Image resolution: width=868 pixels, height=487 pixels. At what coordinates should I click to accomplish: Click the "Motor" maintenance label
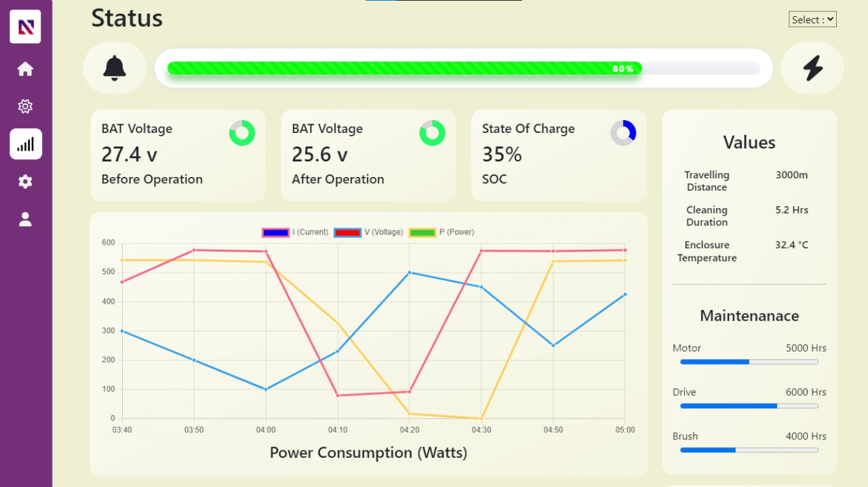(687, 348)
